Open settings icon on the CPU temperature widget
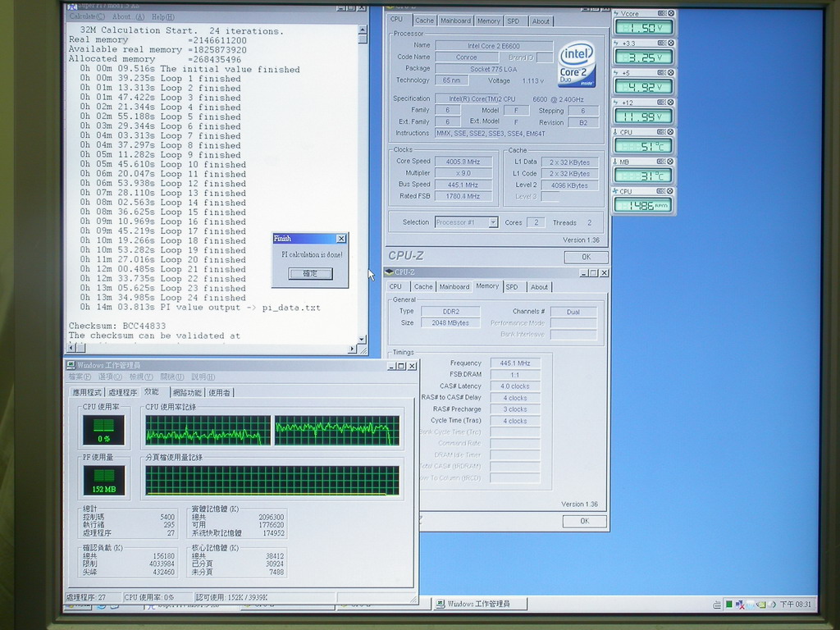Screen dimensions: 840x630 pos(662,132)
